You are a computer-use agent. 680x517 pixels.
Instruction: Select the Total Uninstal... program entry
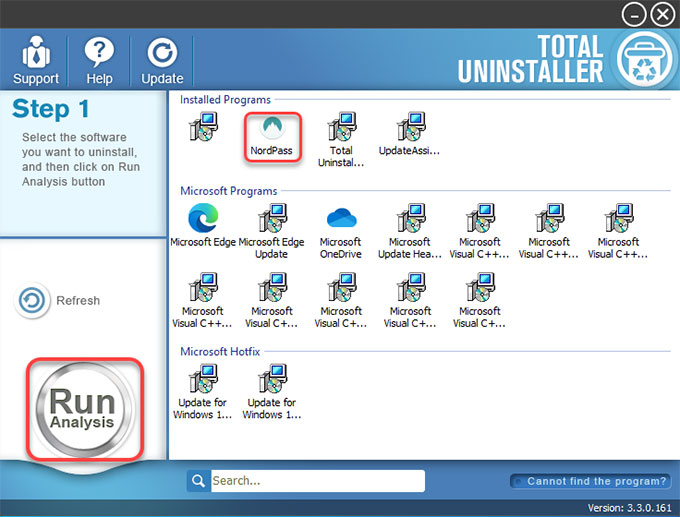click(x=341, y=140)
